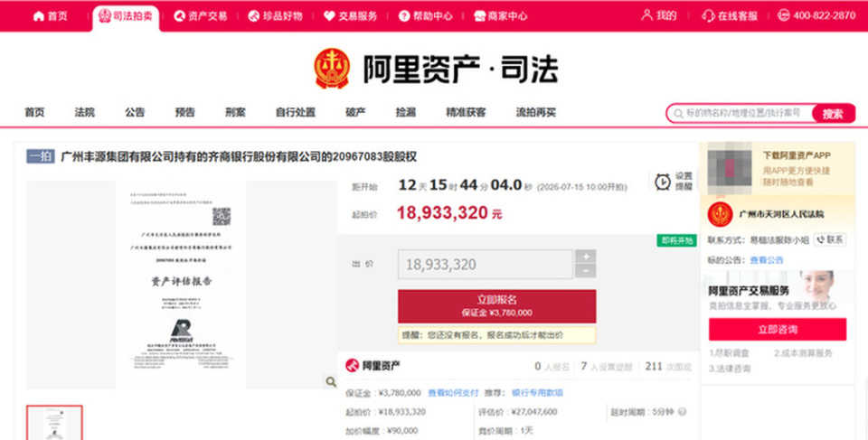Screen dimensions: 868x440
Task: Click the auction title 广州丰源集团有限公司持有的…股权
Action: 239,156
